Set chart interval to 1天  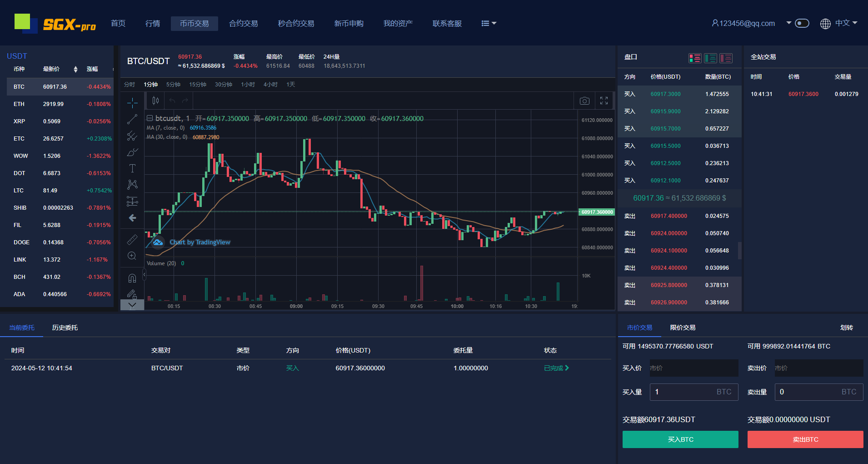point(291,85)
